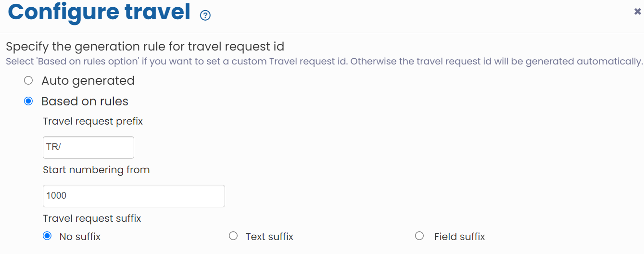The width and height of the screenshot is (644, 254).
Task: Click the 'Based on rules' label text
Action: pos(85,102)
